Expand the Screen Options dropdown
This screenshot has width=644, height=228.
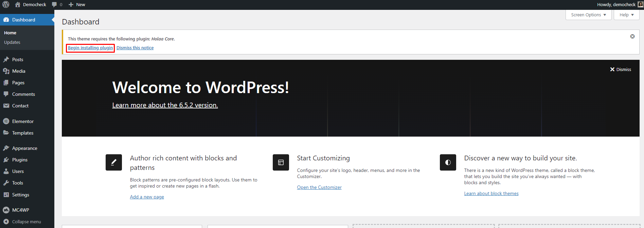click(x=588, y=15)
